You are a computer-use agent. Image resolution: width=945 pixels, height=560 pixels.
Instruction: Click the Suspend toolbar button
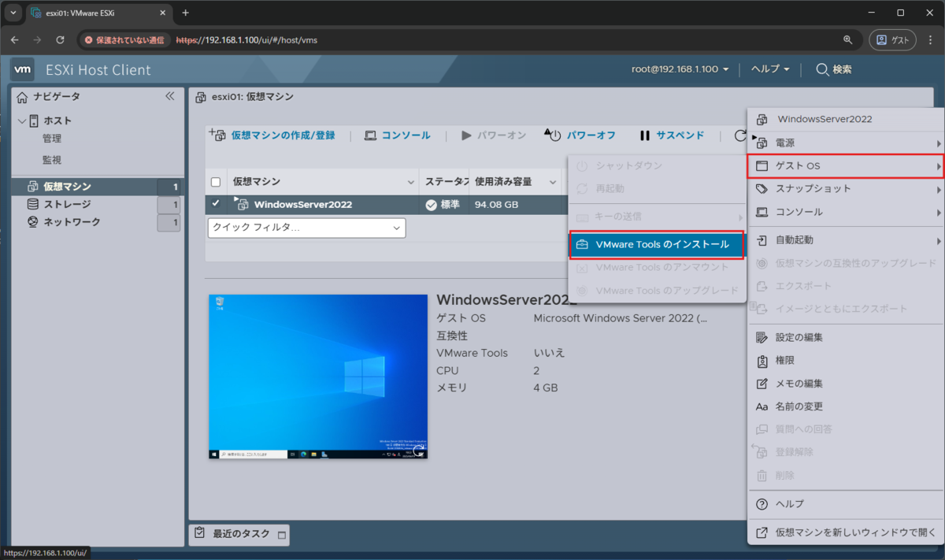672,135
